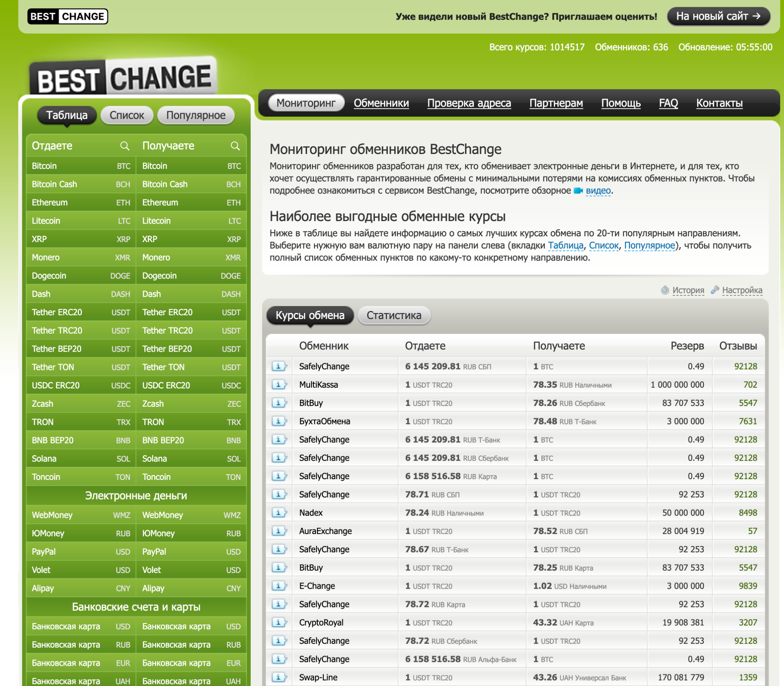
Task: Open info icon for SafelyChange 78.71 RUB СБП row
Action: (279, 494)
